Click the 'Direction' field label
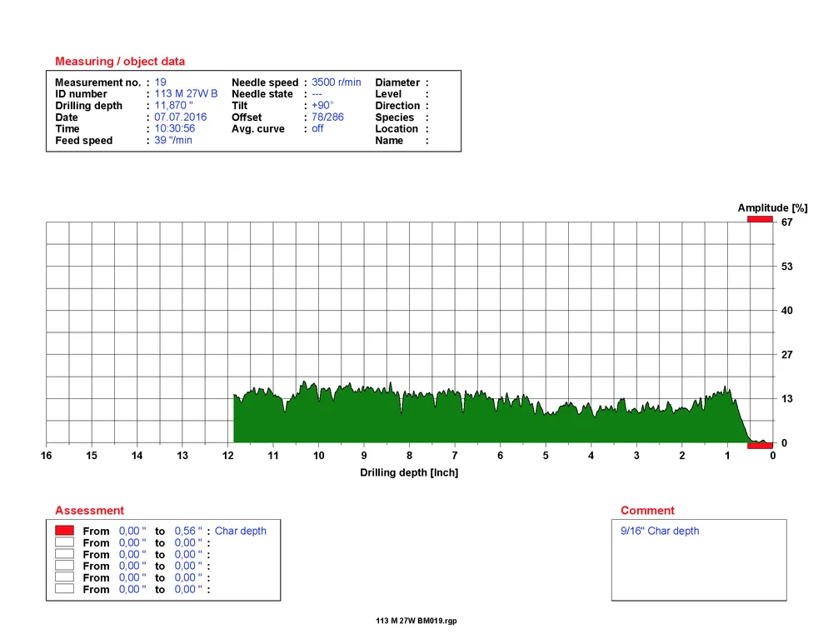 (397, 106)
